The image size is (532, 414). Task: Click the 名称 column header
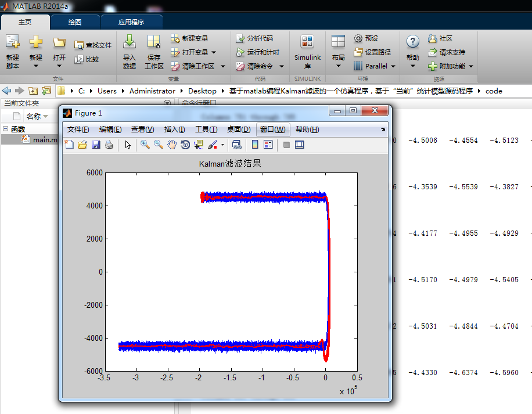(x=34, y=116)
